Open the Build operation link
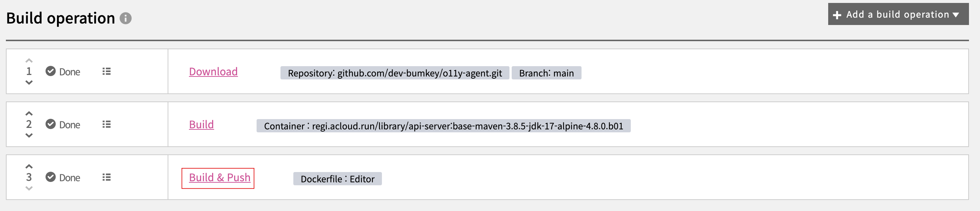Viewport: 980px width, 211px height. click(201, 124)
